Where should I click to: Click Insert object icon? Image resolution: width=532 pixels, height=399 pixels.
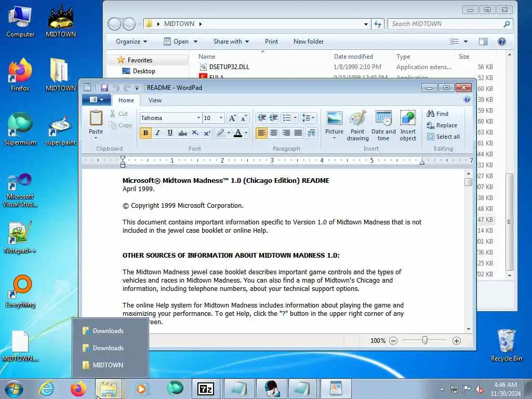[408, 118]
